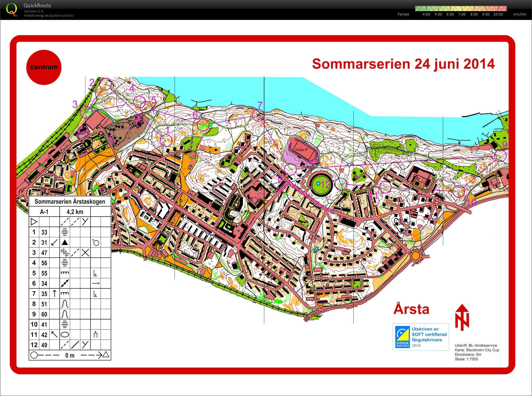This screenshot has height=396, width=532.
Task: Click the min/km unit label
Action: (520, 14)
